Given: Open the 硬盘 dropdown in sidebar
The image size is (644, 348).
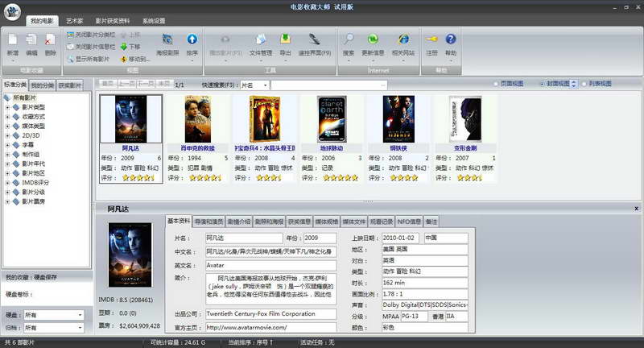Looking at the screenshot, I should pyautogui.click(x=53, y=315).
